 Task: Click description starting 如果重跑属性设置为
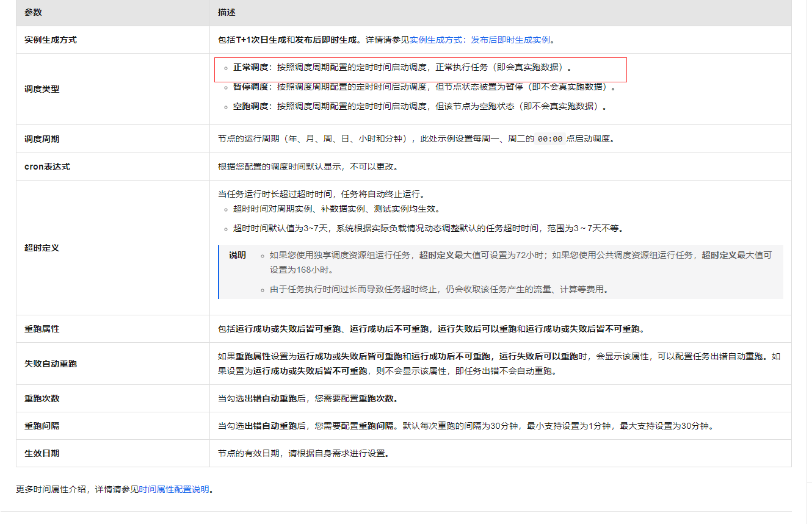pyautogui.click(x=499, y=364)
